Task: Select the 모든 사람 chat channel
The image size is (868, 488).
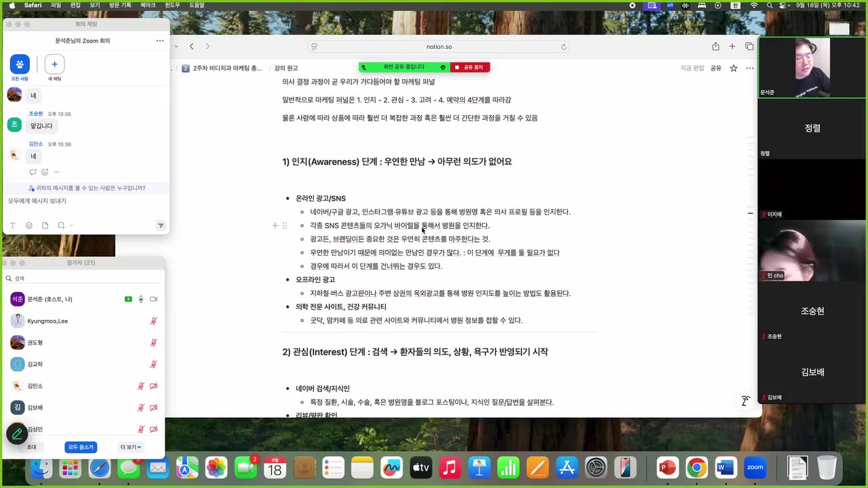Action: [x=20, y=68]
